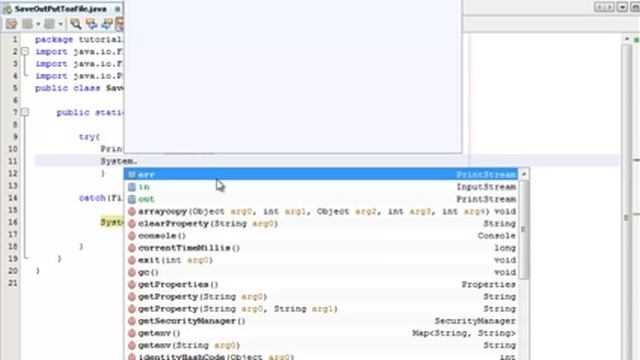Click the 'try{' text on line 9
The image size is (640, 360).
[x=89, y=136]
